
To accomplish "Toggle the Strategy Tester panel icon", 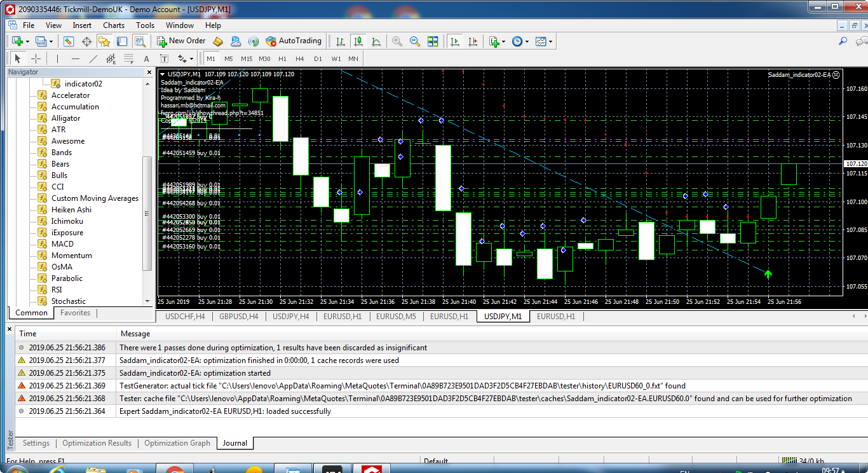I will (140, 41).
